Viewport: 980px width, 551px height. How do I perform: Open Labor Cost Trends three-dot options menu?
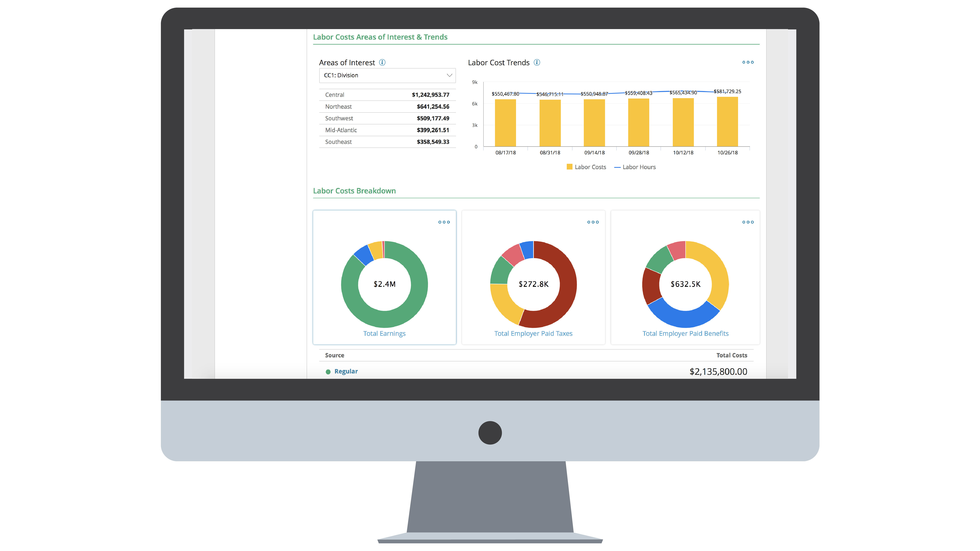pyautogui.click(x=748, y=62)
